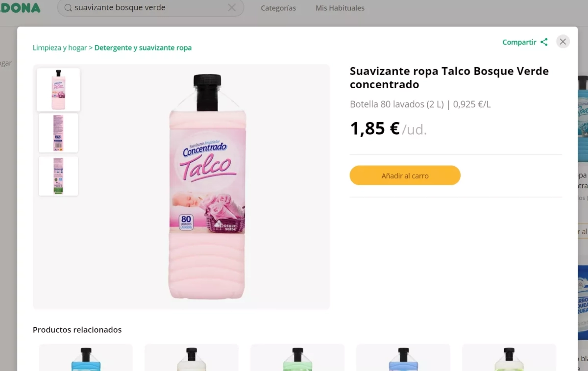Screen dimensions: 588x371
Task: Click the Compartir link
Action: (519, 42)
